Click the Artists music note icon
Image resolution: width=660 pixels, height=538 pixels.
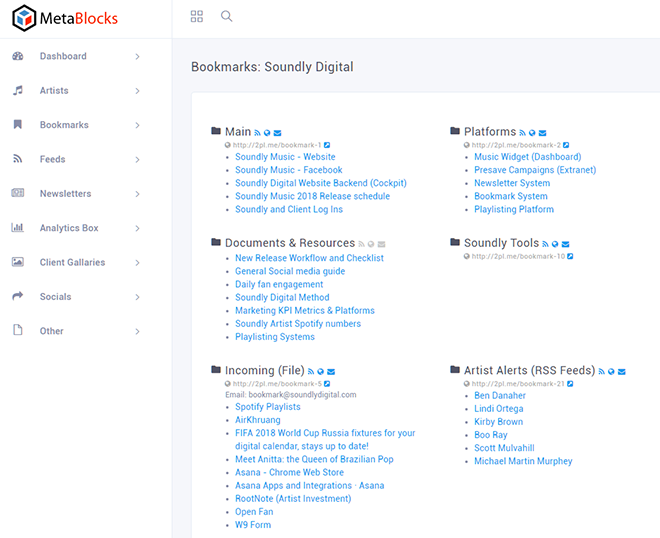click(18, 90)
